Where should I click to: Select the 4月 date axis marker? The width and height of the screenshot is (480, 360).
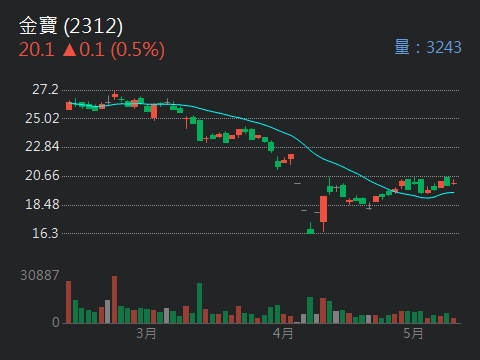coord(283,333)
